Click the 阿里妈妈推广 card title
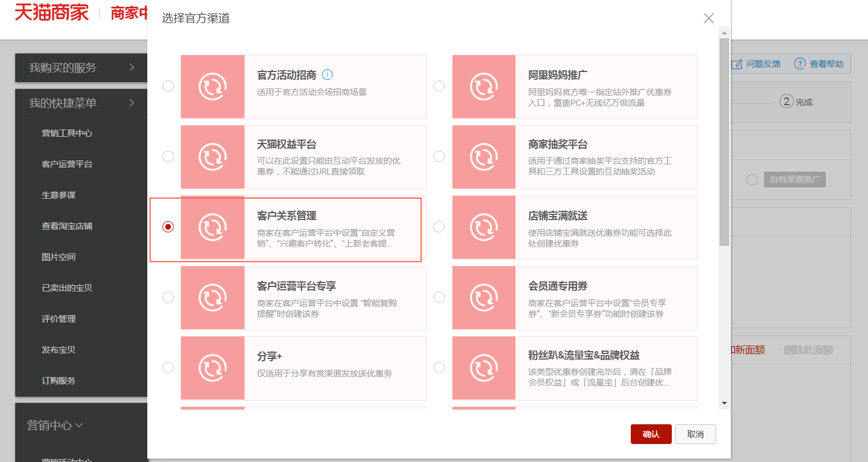Viewport: 868px width, 462px height. click(558, 75)
